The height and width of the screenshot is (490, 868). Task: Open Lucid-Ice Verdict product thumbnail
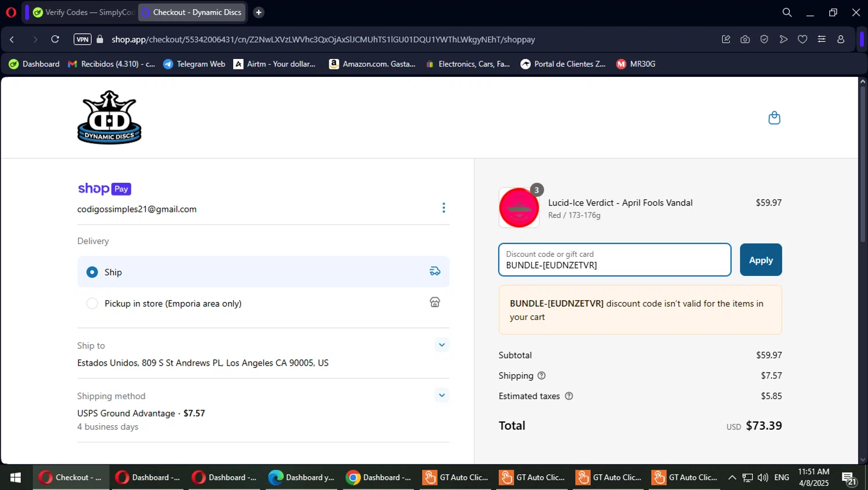[x=519, y=208]
